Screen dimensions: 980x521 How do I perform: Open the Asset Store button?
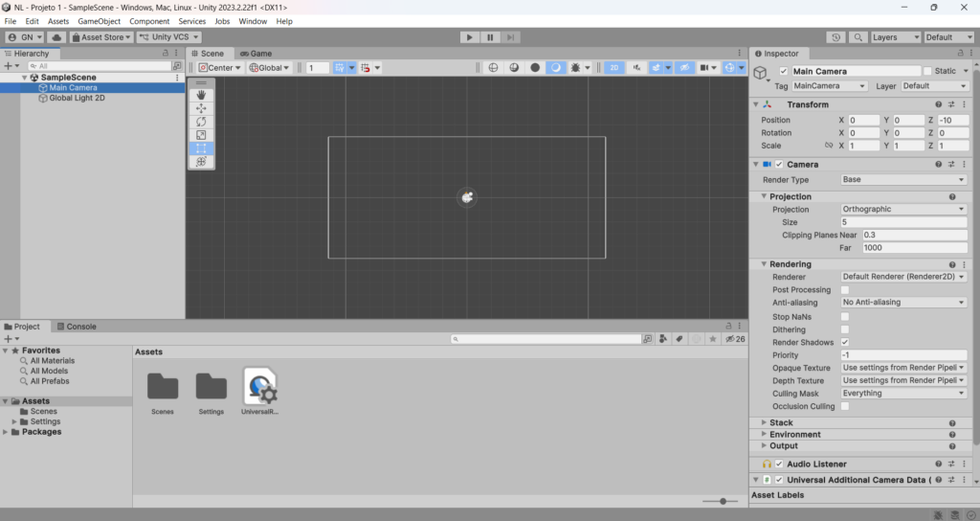101,37
